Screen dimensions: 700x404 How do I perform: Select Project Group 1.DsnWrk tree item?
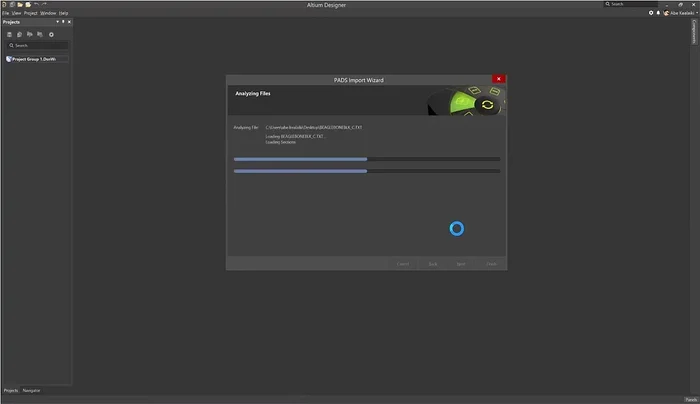(x=38, y=59)
